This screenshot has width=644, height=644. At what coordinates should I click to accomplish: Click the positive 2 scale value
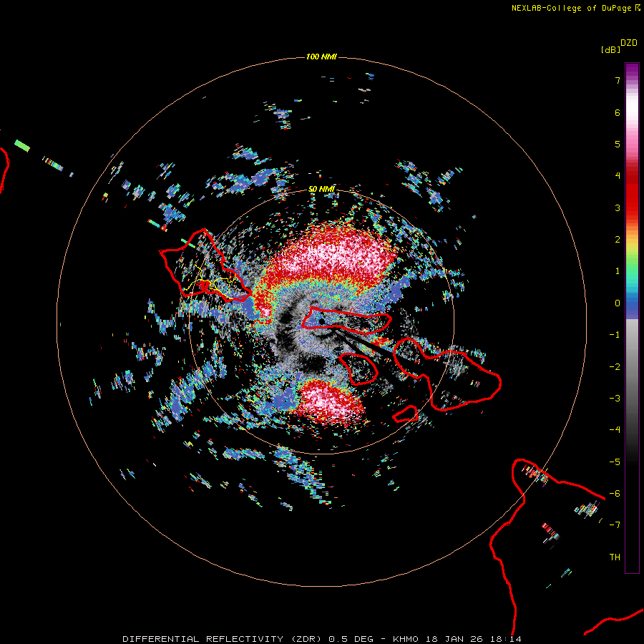tap(618, 240)
